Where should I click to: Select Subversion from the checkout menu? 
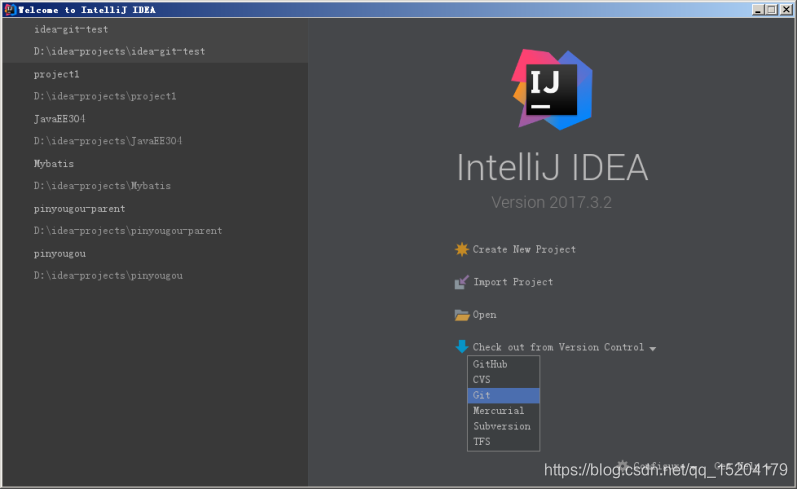point(503,426)
